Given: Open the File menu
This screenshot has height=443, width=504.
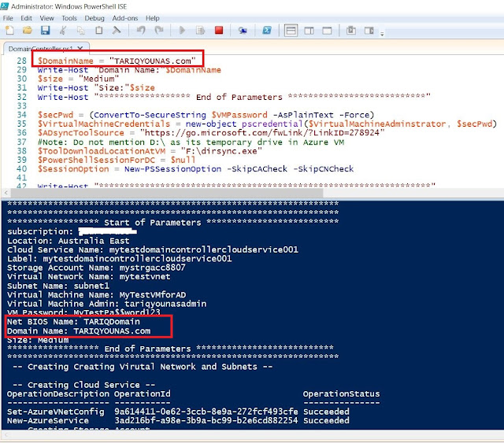Looking at the screenshot, I should click(x=8, y=18).
